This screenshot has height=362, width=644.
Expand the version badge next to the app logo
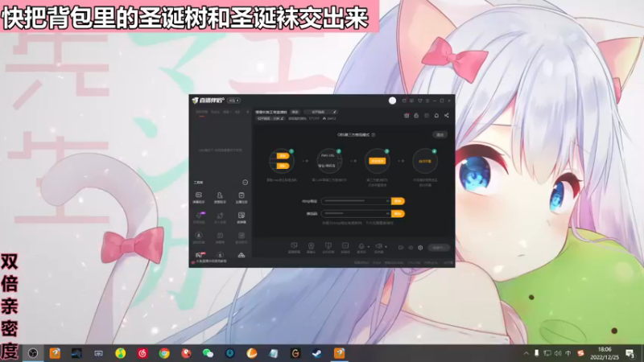point(233,101)
